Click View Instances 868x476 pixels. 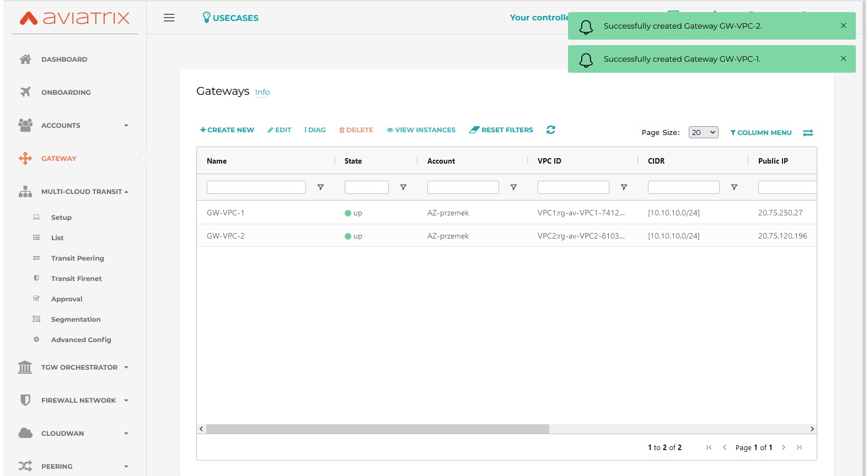[x=421, y=130]
